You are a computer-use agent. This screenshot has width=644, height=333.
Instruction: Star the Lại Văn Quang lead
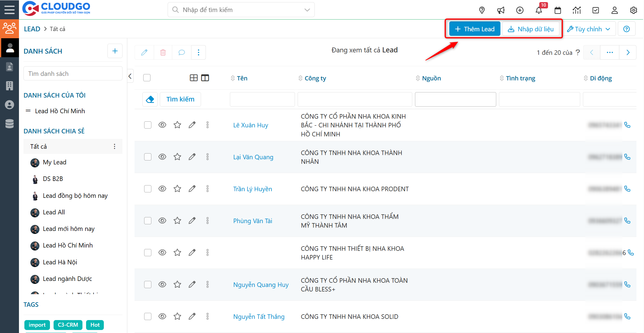(x=177, y=157)
